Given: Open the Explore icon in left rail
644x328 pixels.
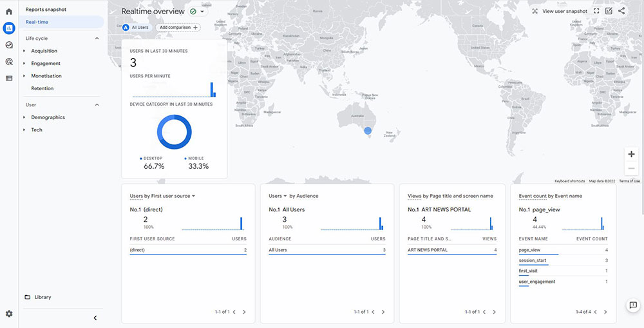Looking at the screenshot, I should [9, 45].
